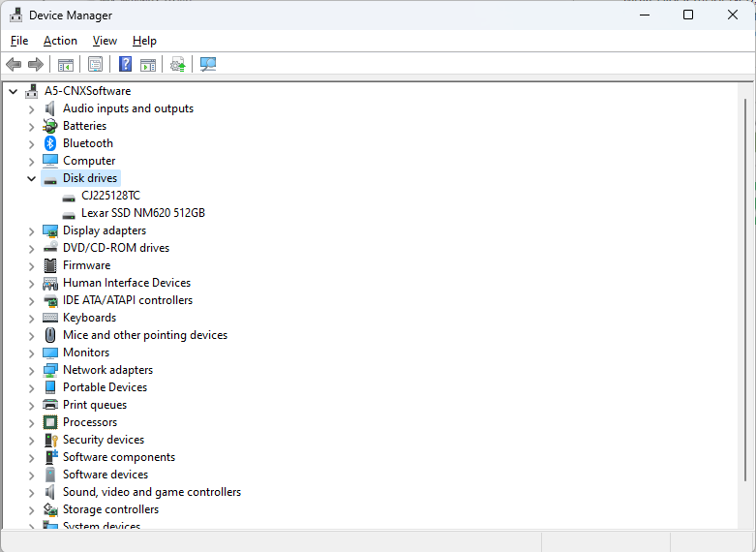The height and width of the screenshot is (552, 756).
Task: Expand the Bluetooth node chevron
Action: pyautogui.click(x=31, y=144)
